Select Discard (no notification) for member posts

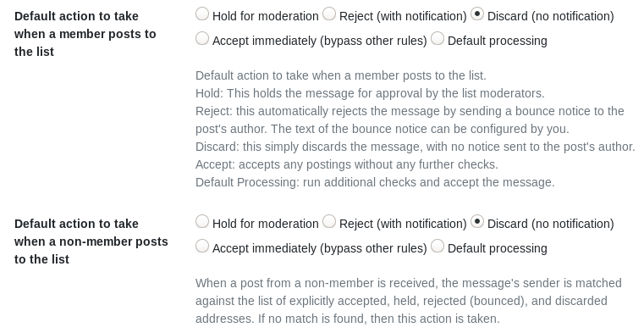click(x=476, y=14)
